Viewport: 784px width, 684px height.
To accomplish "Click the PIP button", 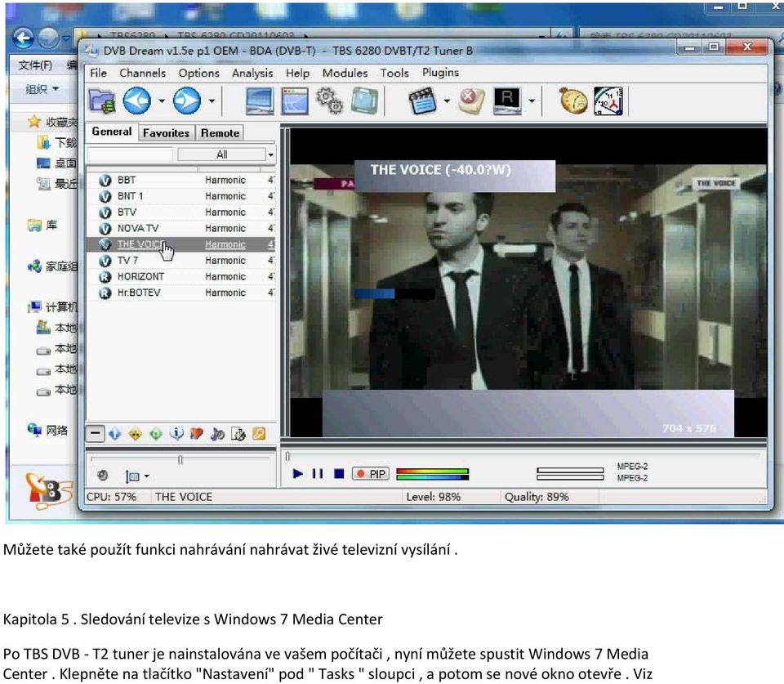I will (371, 473).
